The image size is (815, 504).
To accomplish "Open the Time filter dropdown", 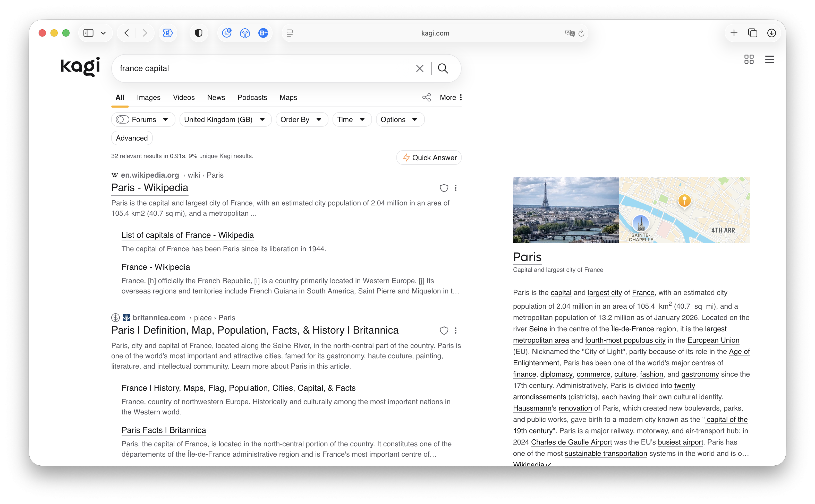I will (352, 119).
